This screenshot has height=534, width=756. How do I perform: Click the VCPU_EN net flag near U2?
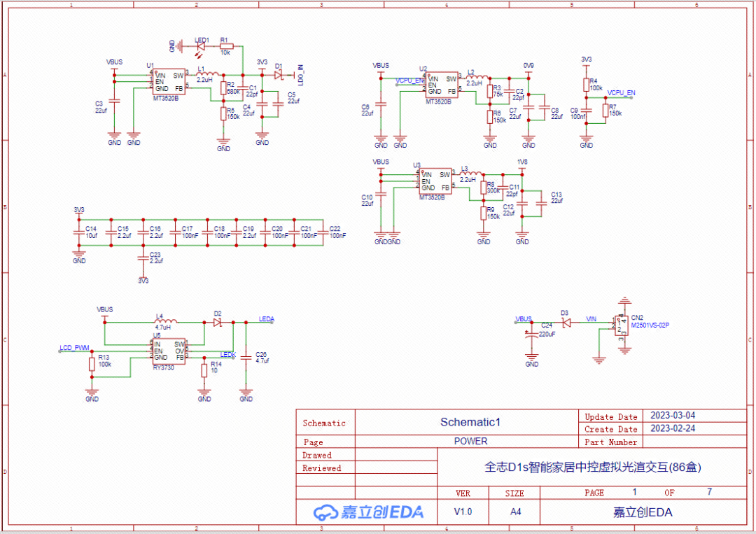[408, 79]
